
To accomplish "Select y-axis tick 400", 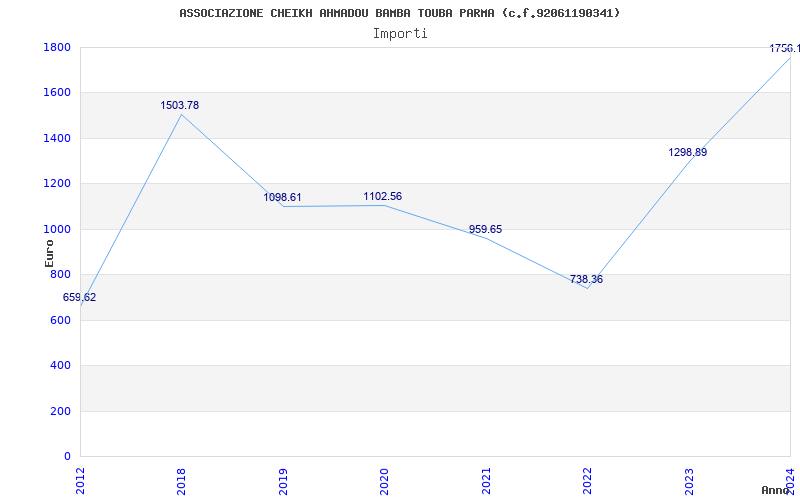I will click(x=60, y=366).
